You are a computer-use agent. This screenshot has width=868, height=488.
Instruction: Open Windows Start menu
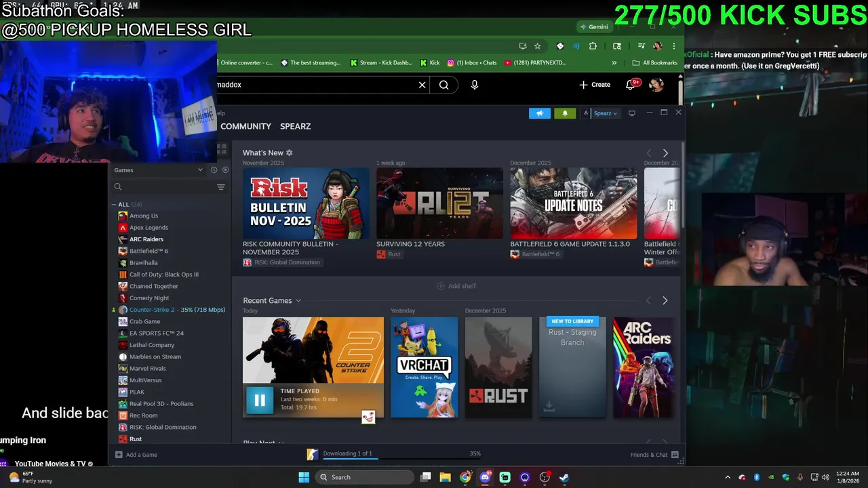point(304,477)
